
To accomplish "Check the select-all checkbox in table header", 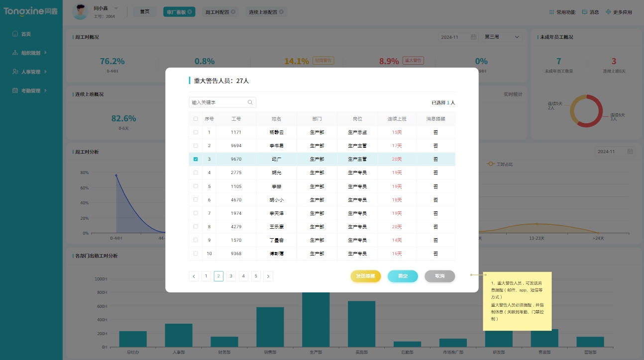I will [195, 118].
